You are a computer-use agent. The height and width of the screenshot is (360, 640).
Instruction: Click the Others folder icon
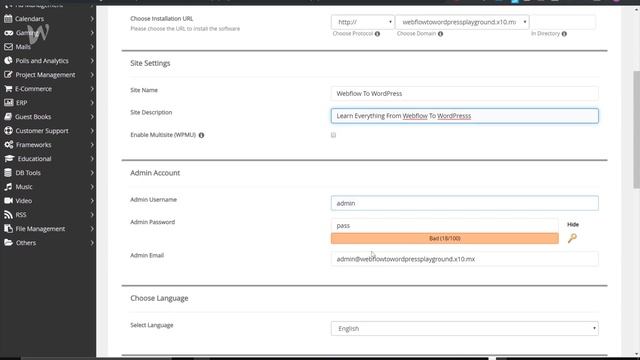[x=8, y=242]
